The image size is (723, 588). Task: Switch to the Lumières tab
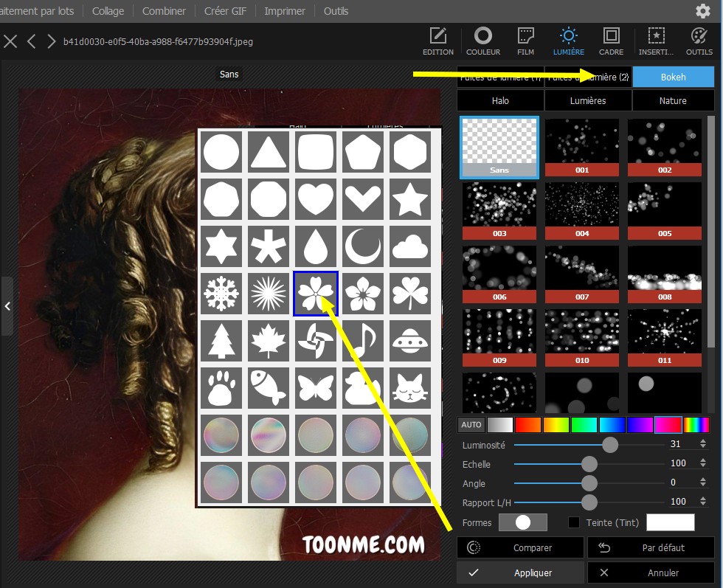588,100
